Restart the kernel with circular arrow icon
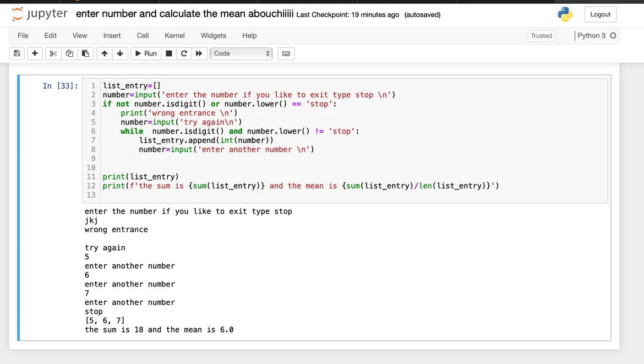Viewport: 644px width, 364px height. [x=184, y=53]
